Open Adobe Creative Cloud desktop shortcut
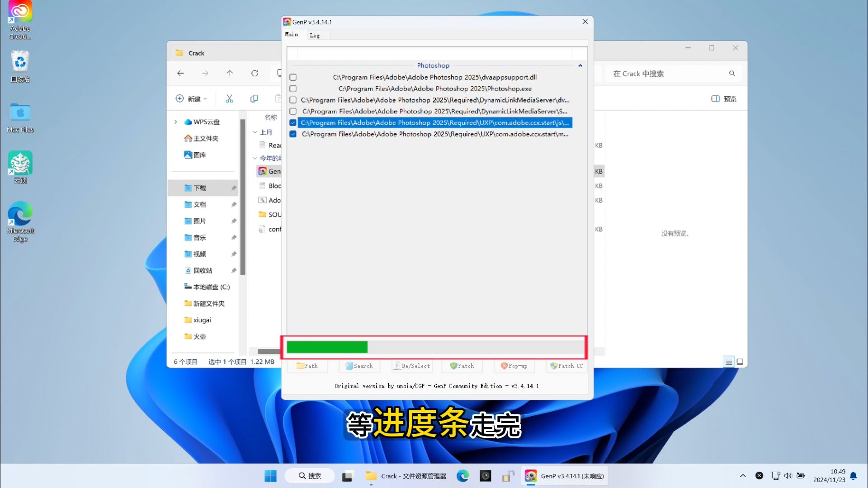868x488 pixels. pyautogui.click(x=20, y=20)
